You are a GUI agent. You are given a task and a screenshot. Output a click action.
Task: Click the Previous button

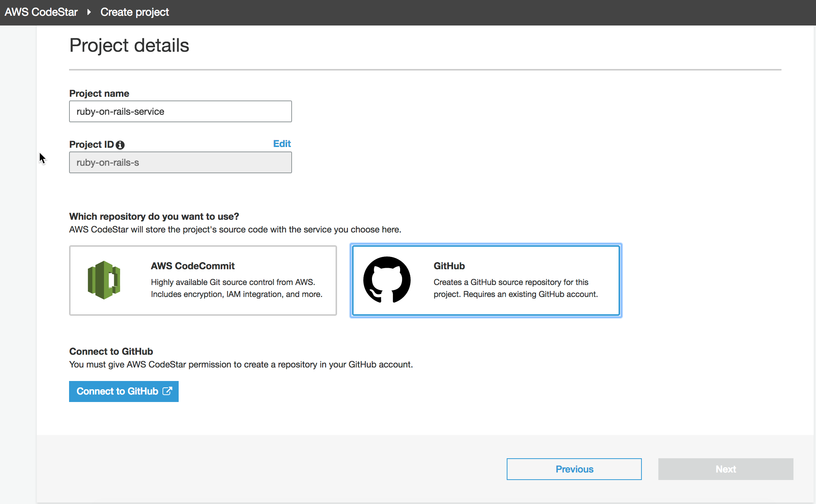click(x=574, y=469)
